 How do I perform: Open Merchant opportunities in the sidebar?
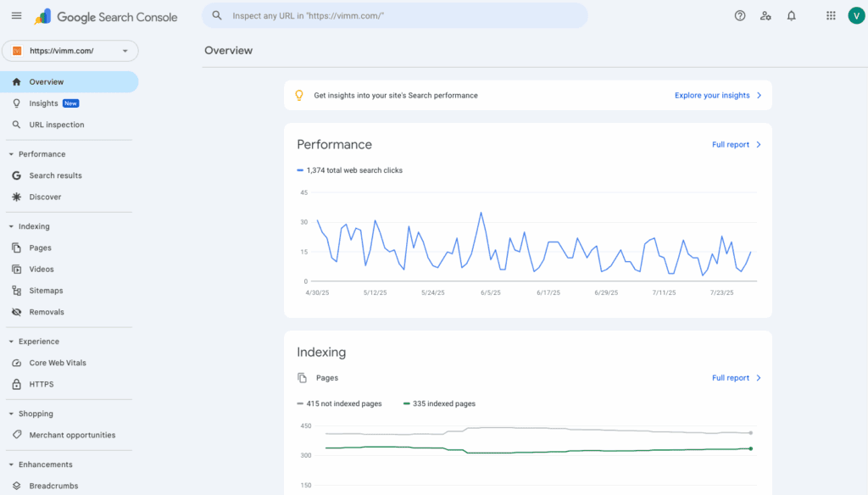coord(72,435)
